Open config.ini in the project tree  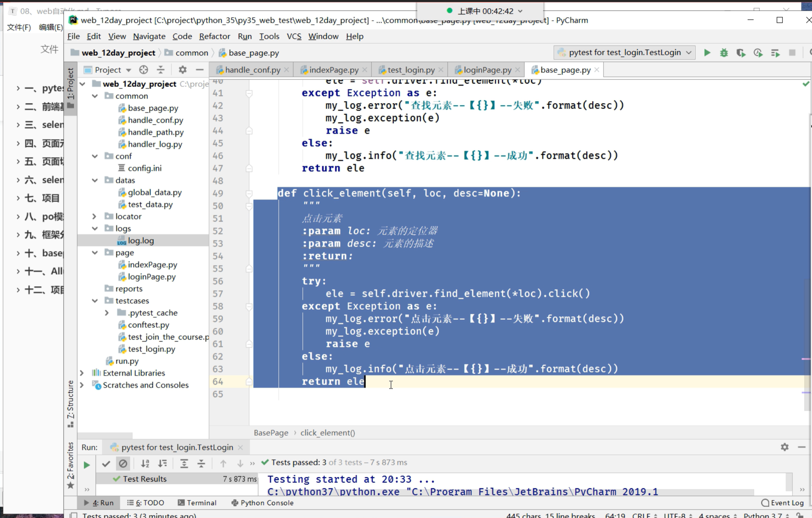coord(144,168)
